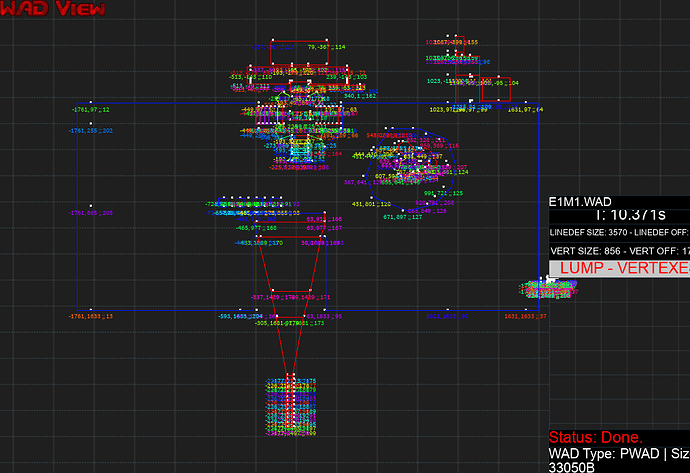Select vertex label 1631,1633 ; 37
Image resolution: width=690 pixels, height=473 pixels.
(x=525, y=316)
